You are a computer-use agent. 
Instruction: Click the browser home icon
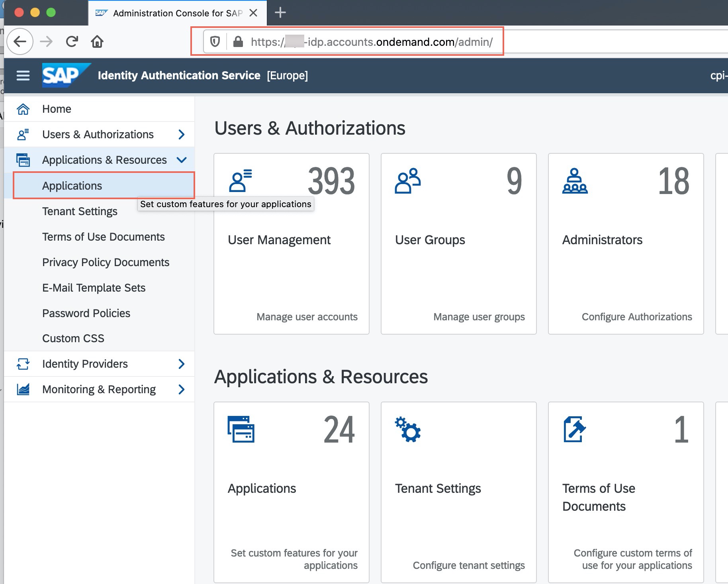pos(97,41)
